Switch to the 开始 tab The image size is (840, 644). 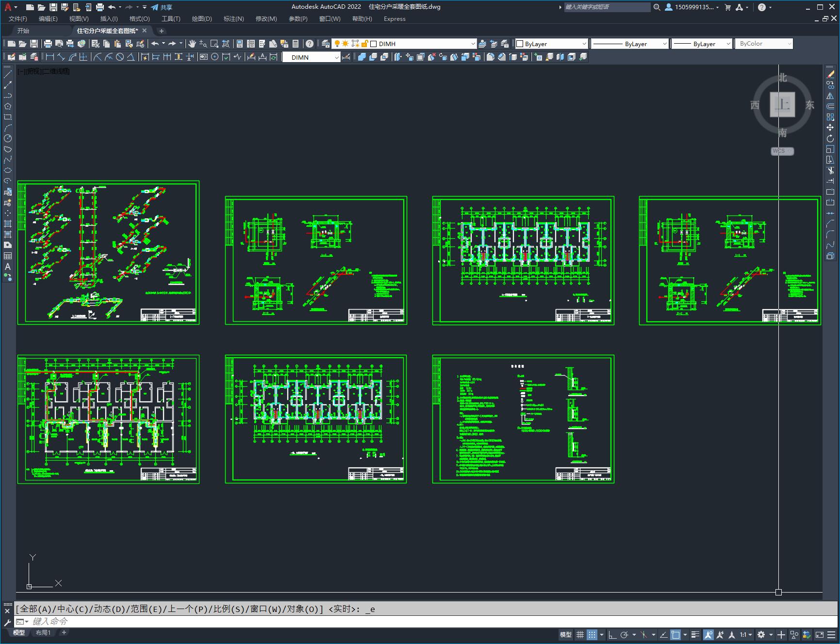click(23, 31)
